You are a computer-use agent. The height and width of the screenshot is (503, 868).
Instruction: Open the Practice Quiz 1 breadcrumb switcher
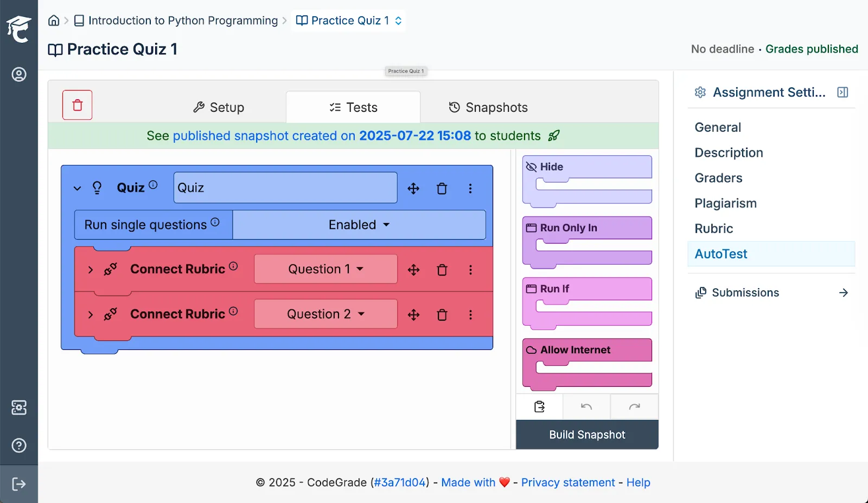click(x=349, y=21)
